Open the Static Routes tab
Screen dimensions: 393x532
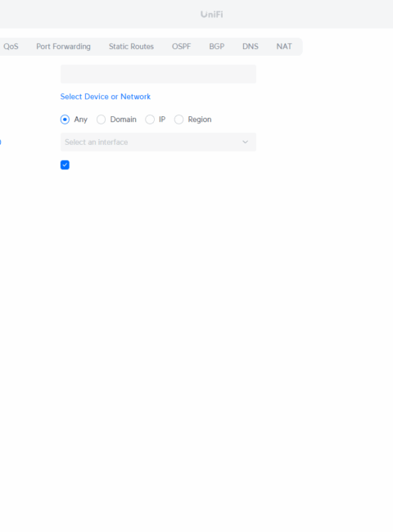[131, 47]
